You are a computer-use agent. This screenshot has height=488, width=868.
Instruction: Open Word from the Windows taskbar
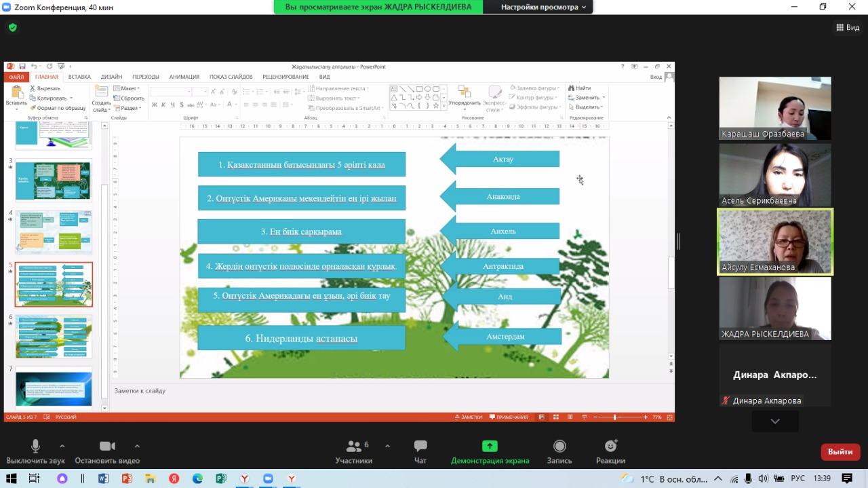(x=103, y=478)
